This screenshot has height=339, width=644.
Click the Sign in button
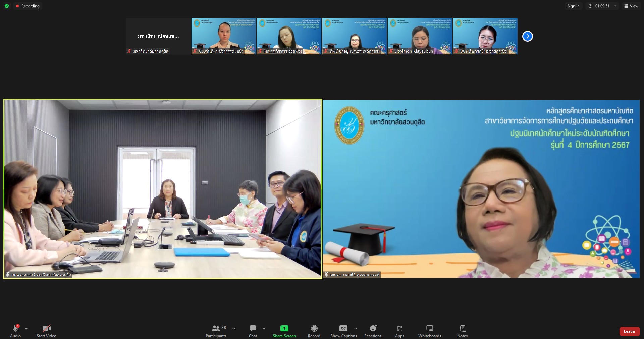pos(573,6)
